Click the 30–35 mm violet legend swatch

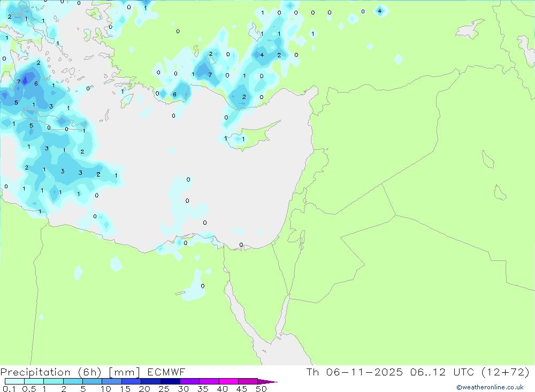190,381
